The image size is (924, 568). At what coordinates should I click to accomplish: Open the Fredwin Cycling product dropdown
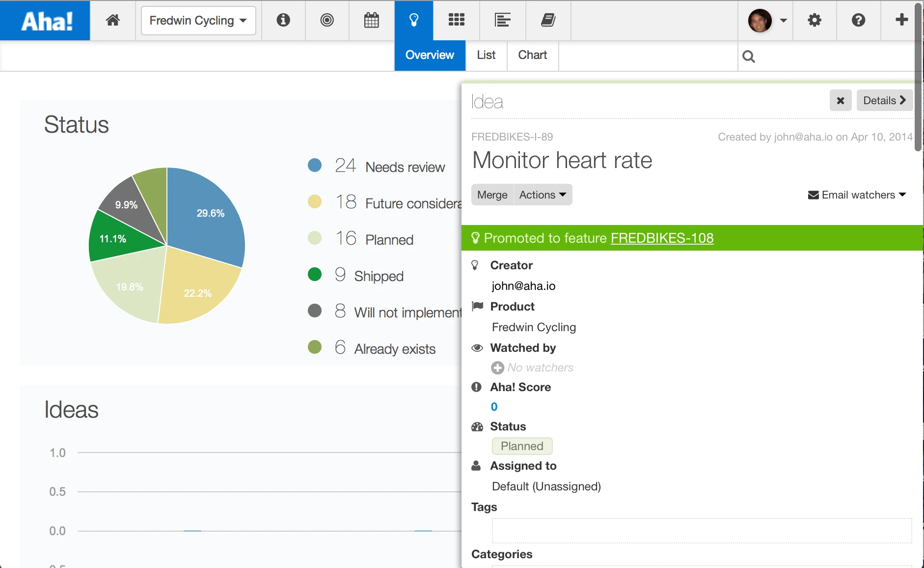198,21
